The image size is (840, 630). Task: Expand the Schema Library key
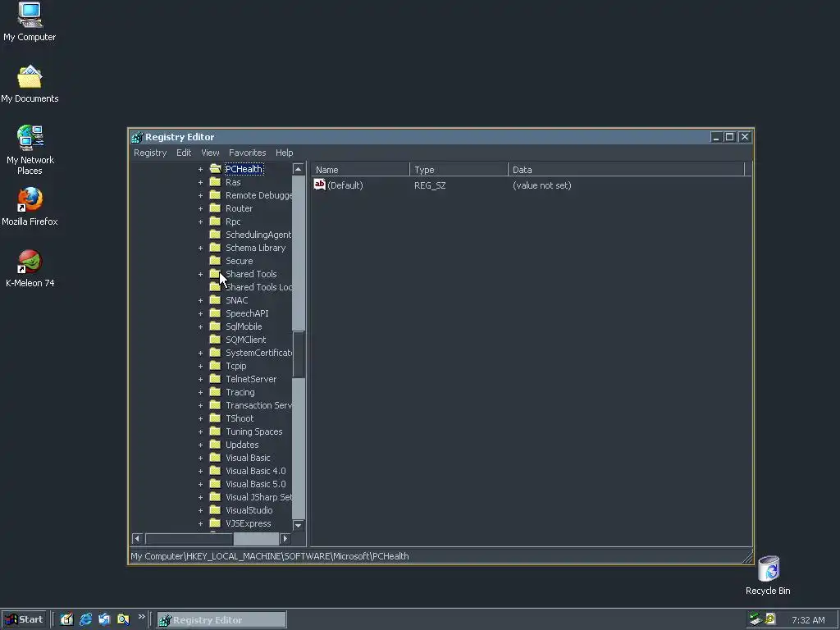coord(200,248)
